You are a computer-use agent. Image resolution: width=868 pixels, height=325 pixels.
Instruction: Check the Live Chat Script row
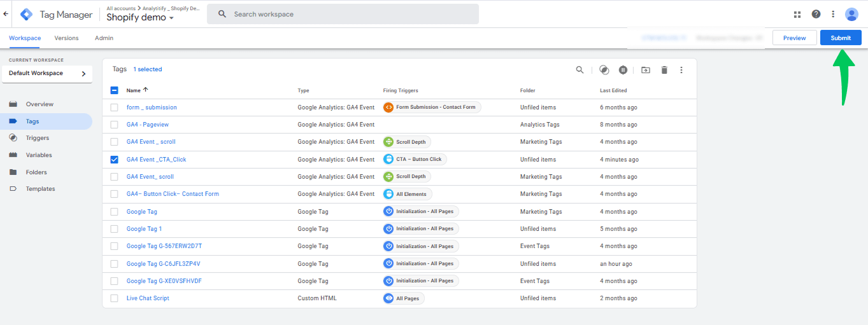tap(115, 298)
